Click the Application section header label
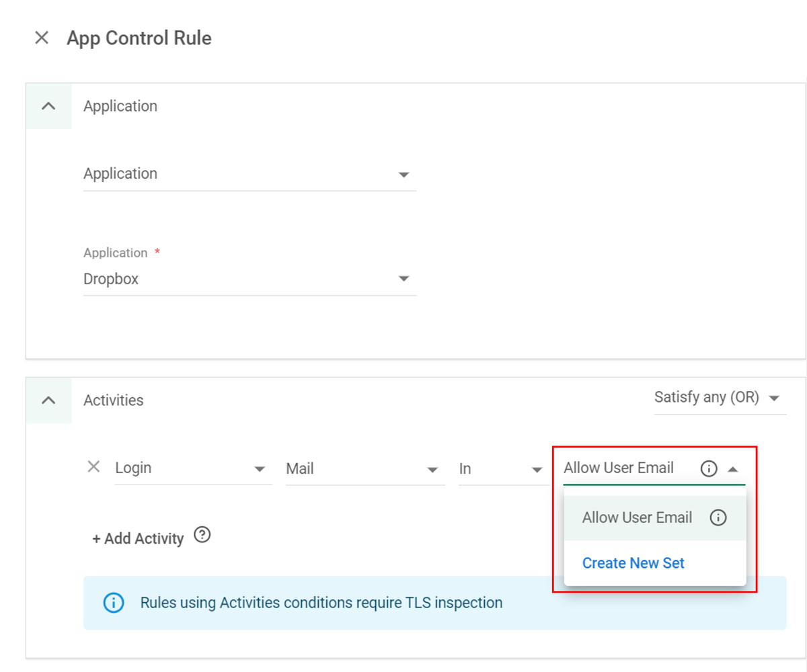The height and width of the screenshot is (672, 807). (x=120, y=106)
